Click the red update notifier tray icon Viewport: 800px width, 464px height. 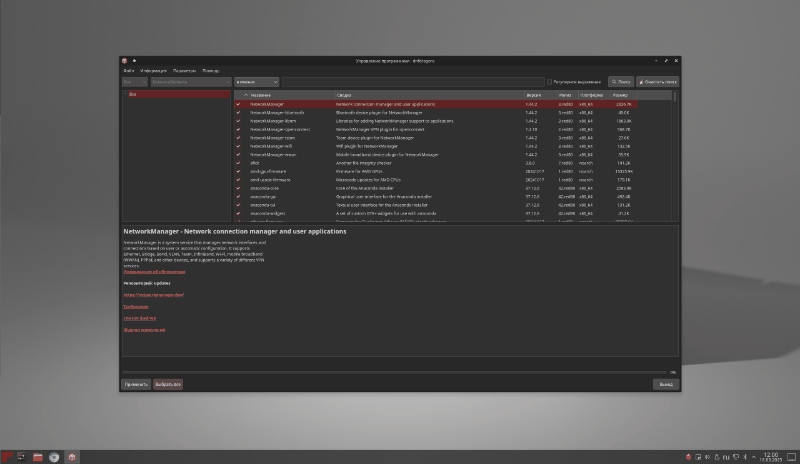pos(688,457)
